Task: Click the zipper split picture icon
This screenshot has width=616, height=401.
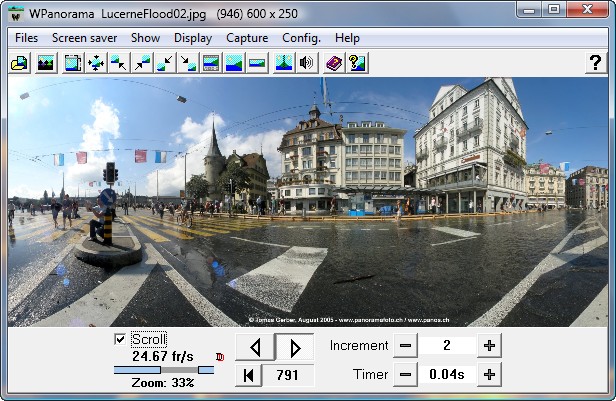Action: [x=284, y=63]
